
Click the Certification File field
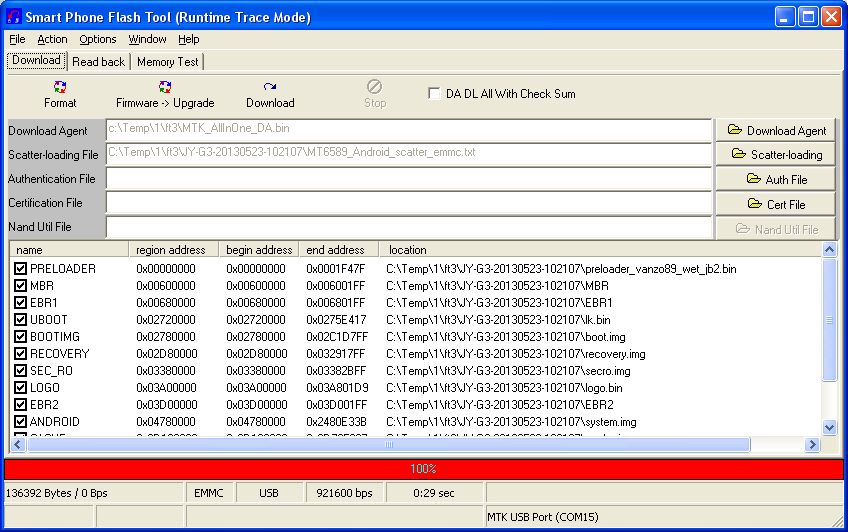(x=409, y=203)
